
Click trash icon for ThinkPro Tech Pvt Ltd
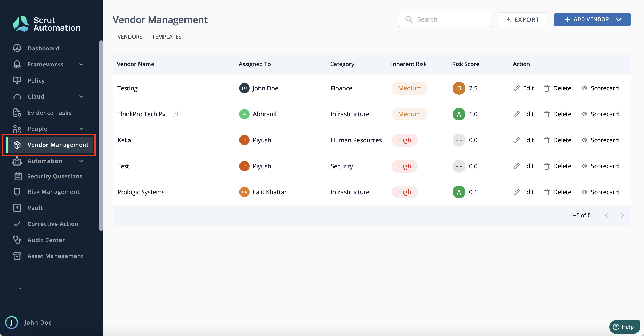tap(547, 114)
